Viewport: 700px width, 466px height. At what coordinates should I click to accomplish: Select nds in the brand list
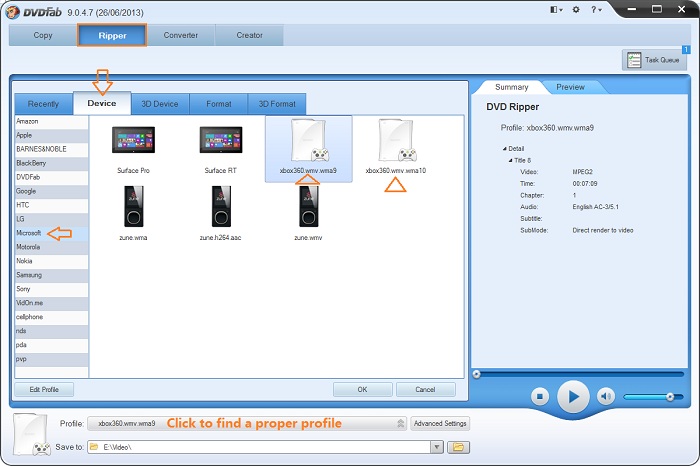51,331
